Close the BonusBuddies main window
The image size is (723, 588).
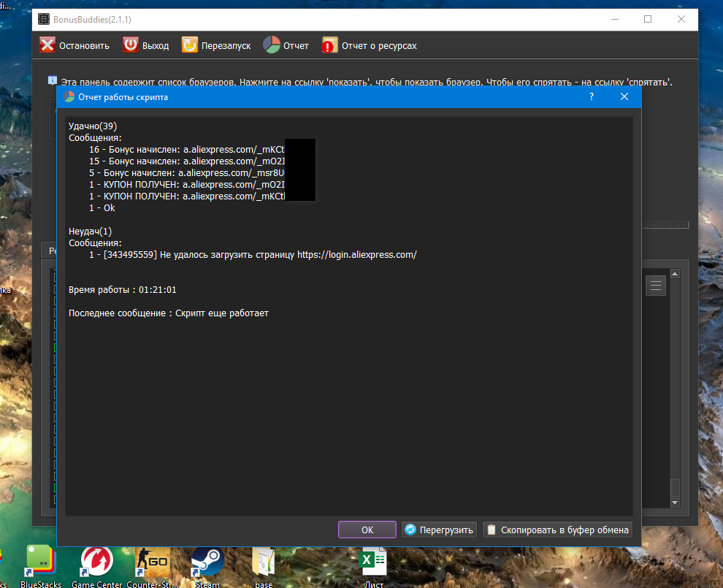click(x=681, y=20)
